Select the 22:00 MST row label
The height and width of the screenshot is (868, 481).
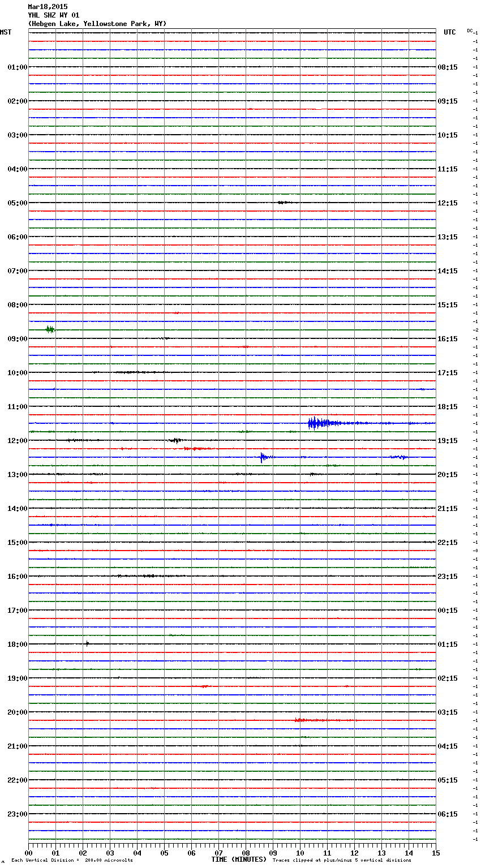[18, 780]
